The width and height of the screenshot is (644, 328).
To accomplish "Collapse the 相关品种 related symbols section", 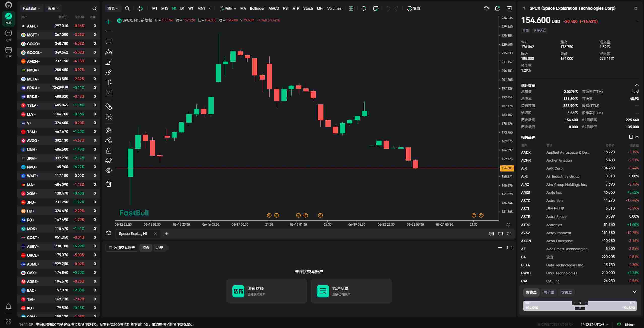I will point(637,137).
